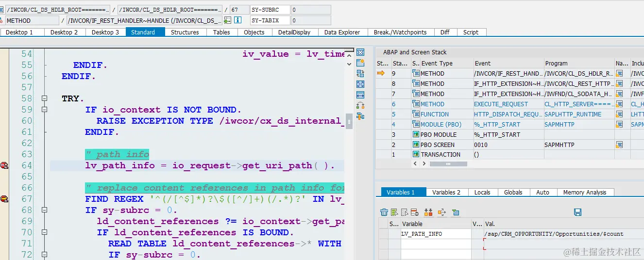Open navigation icon for stack level 8
Viewport: 644px width, 260px height.
(619, 83)
